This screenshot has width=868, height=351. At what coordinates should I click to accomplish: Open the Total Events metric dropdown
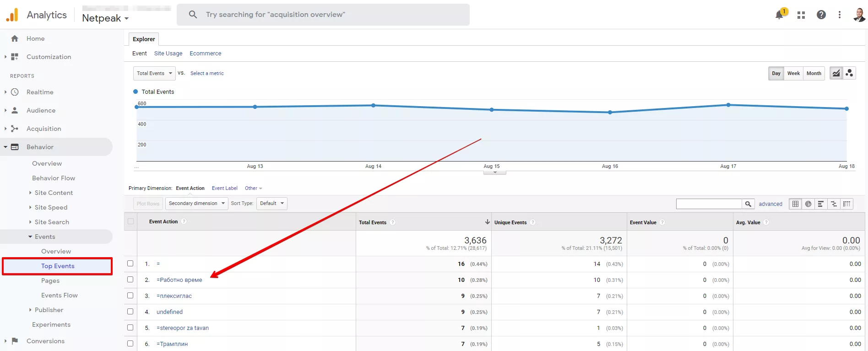(x=154, y=73)
